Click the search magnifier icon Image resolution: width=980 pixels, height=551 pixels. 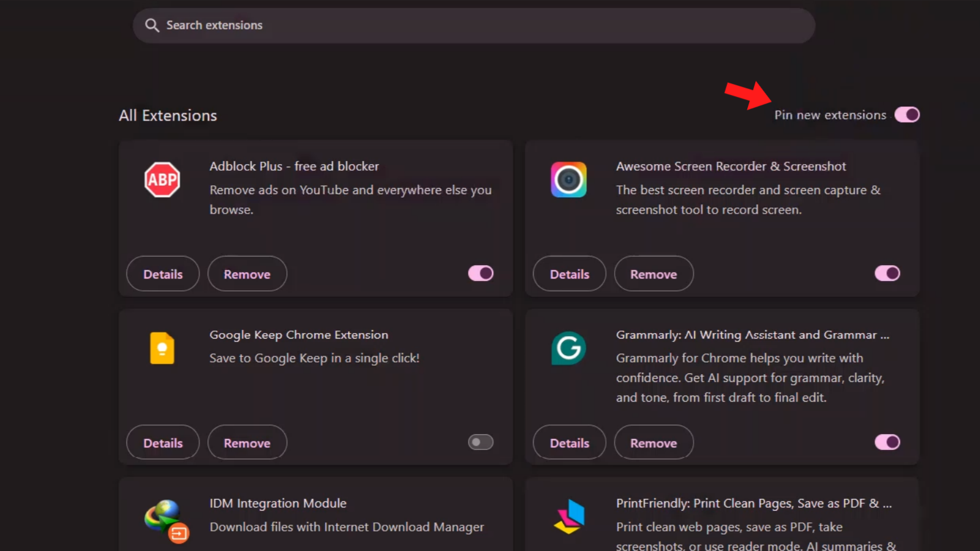(152, 25)
